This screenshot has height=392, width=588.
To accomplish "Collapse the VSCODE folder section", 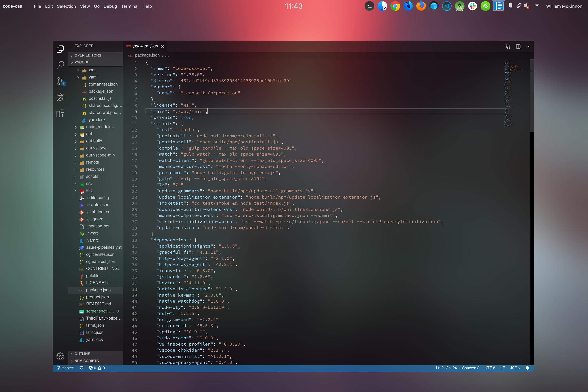I will click(82, 62).
